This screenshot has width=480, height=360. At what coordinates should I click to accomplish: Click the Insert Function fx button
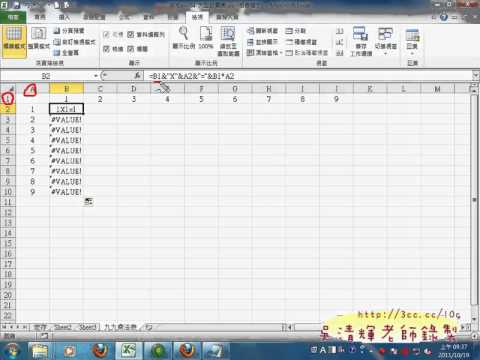(x=137, y=76)
